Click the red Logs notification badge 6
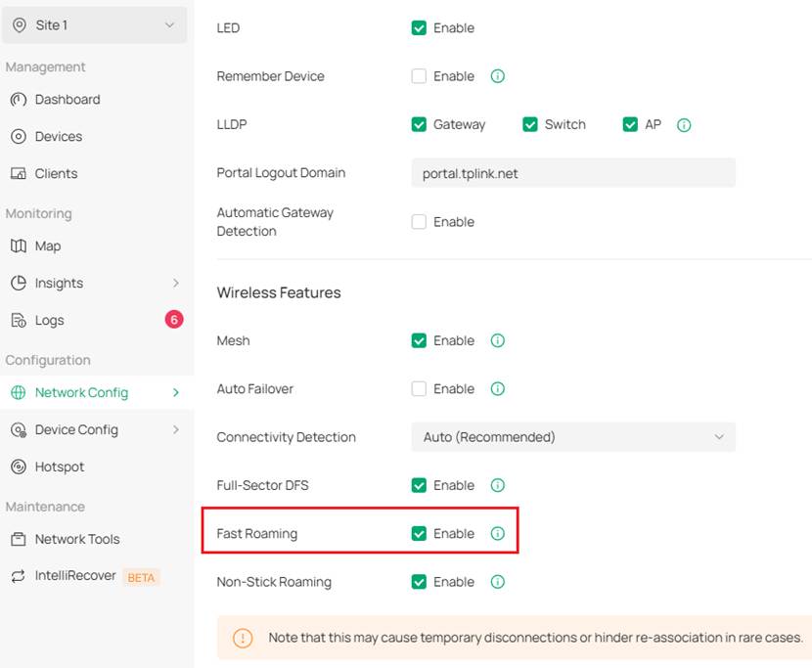Viewport: 812px width, 668px height. click(174, 320)
